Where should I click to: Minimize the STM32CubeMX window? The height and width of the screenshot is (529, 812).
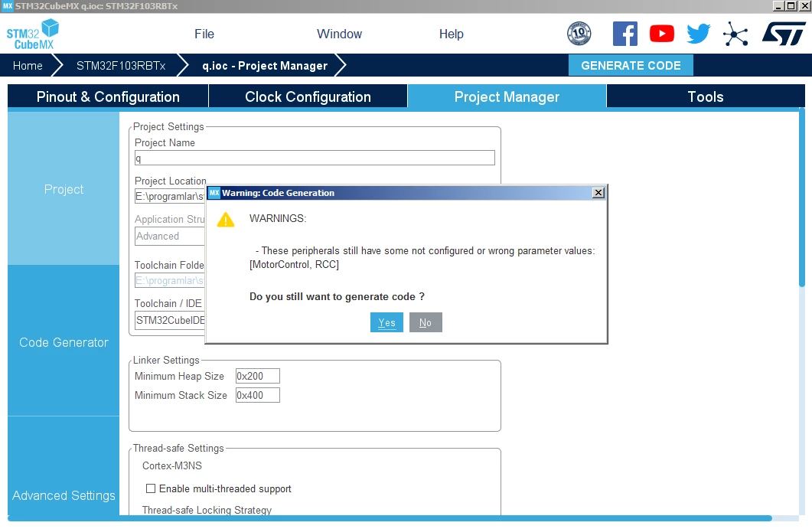click(x=778, y=6)
